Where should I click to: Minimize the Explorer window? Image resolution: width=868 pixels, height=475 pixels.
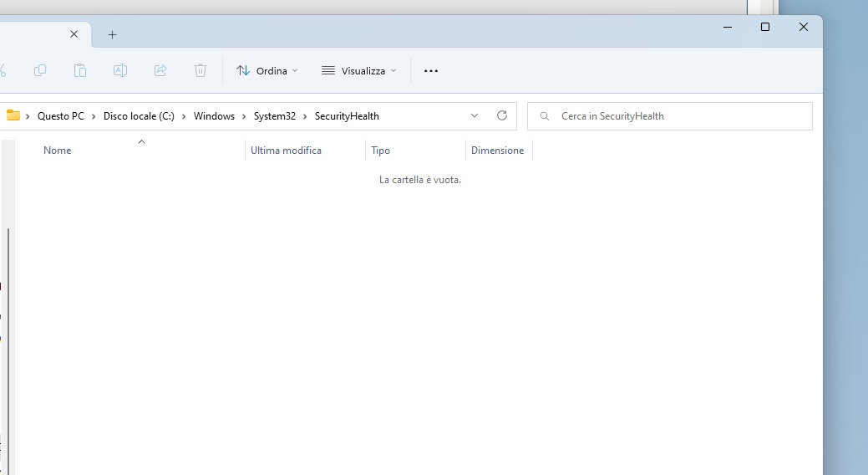tap(728, 27)
